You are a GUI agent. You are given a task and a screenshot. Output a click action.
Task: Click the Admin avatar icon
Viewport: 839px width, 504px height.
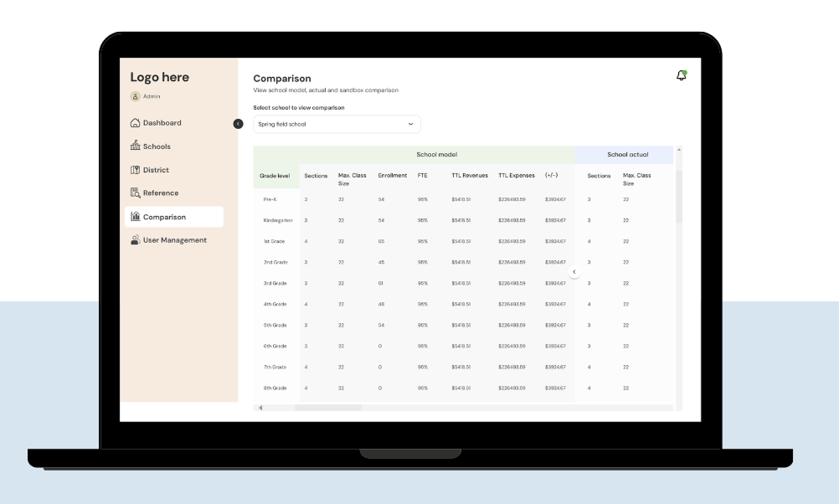tap(135, 96)
